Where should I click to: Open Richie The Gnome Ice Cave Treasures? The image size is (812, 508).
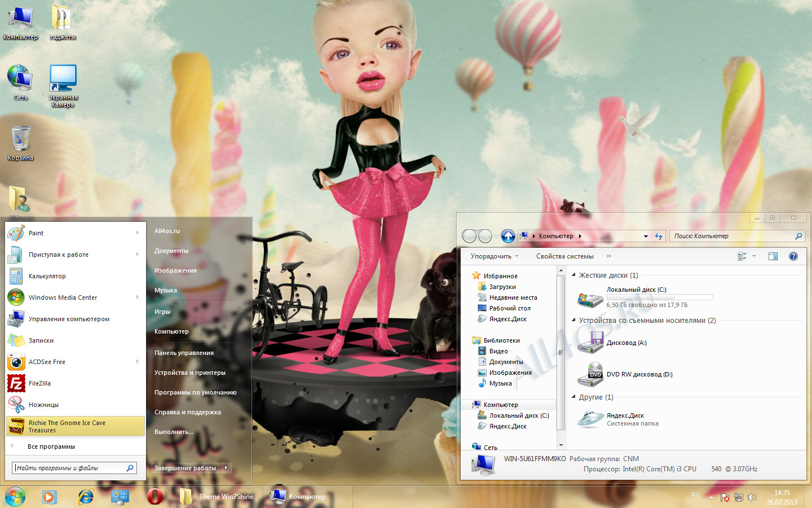click(x=76, y=426)
